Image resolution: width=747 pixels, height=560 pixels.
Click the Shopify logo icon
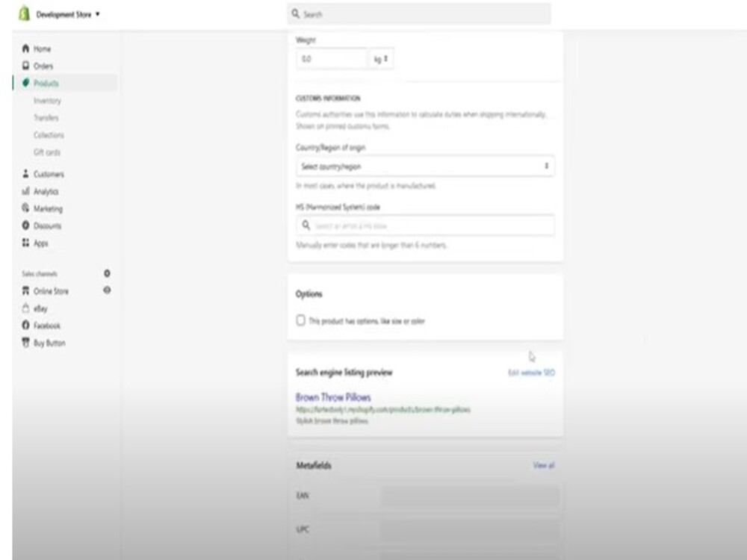25,13
